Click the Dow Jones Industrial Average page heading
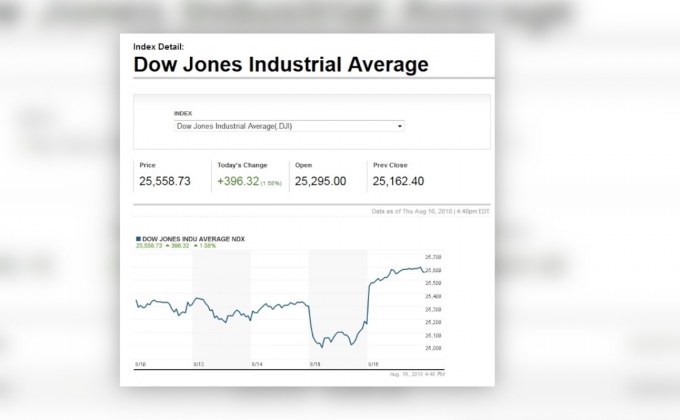This screenshot has height=420, width=680. (281, 65)
